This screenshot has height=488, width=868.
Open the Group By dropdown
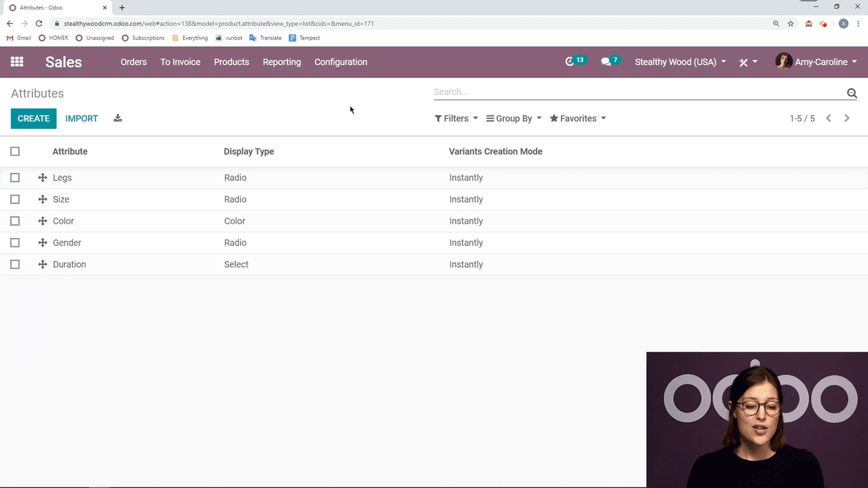[x=514, y=119]
